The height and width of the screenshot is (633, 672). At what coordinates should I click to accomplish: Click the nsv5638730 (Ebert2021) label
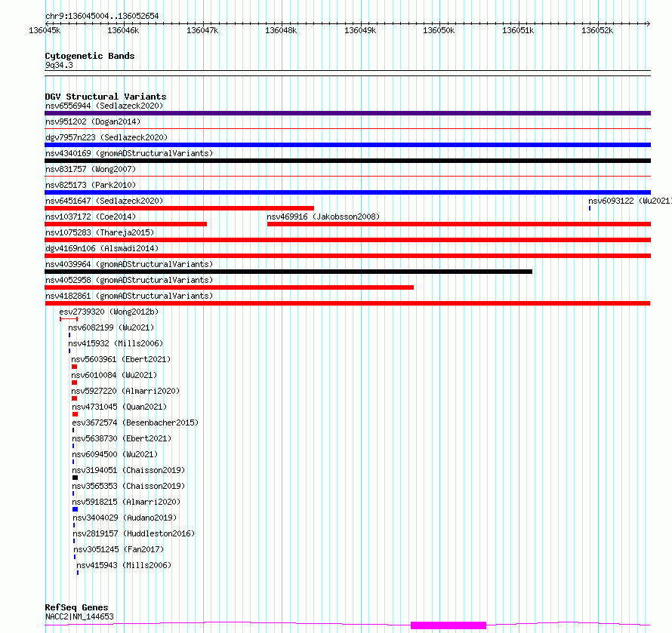[122, 438]
